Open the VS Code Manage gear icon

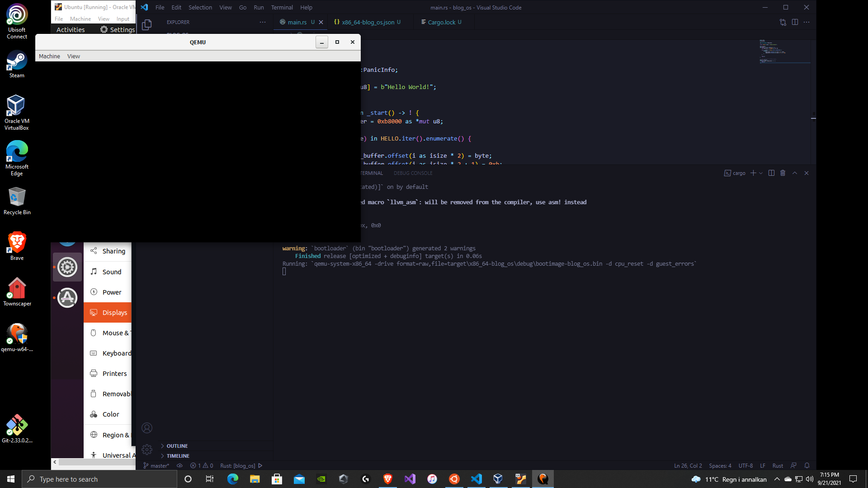[x=147, y=449]
